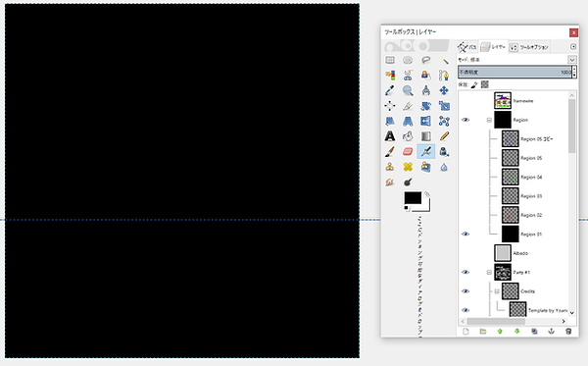Open the white background color swatch

[x=426, y=207]
